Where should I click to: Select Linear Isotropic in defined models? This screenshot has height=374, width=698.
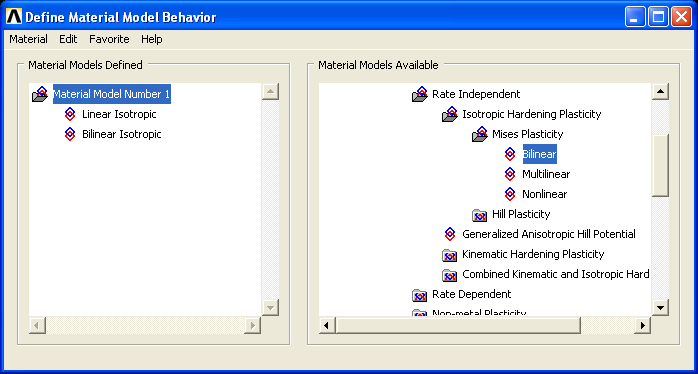click(119, 114)
